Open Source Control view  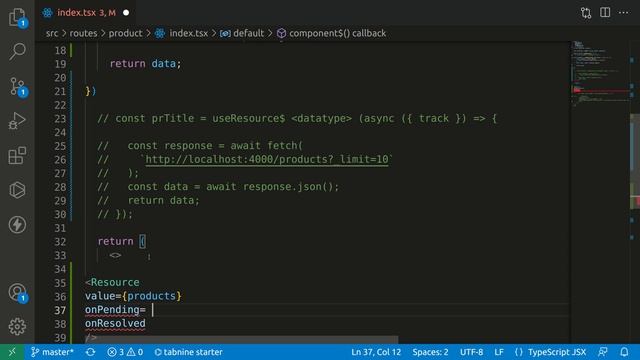pos(17,87)
